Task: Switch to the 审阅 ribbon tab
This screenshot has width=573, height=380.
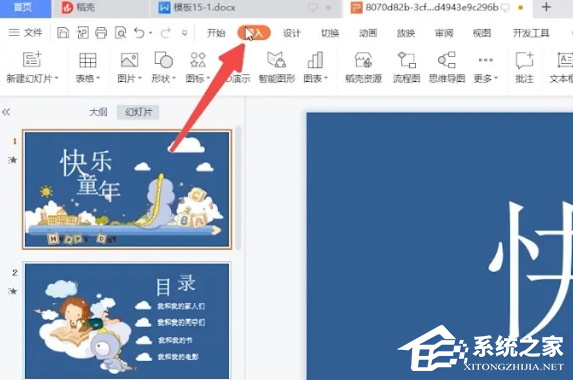Action: [x=444, y=33]
